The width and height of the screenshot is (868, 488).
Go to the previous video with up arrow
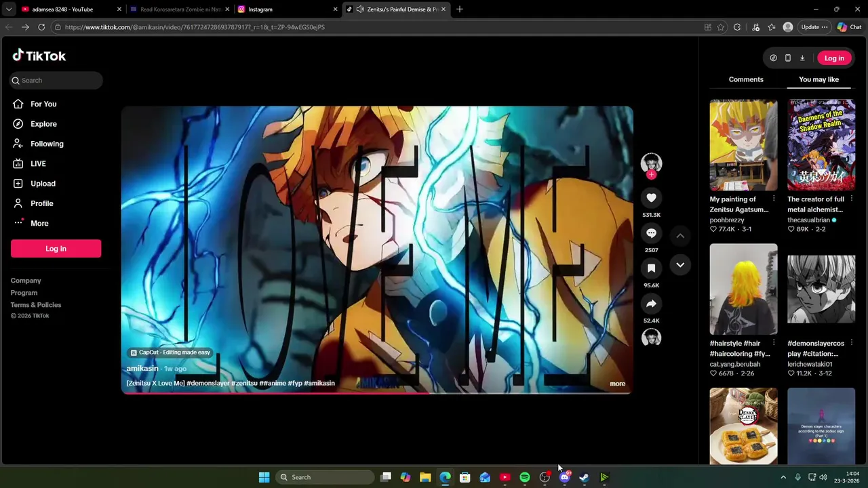click(680, 236)
